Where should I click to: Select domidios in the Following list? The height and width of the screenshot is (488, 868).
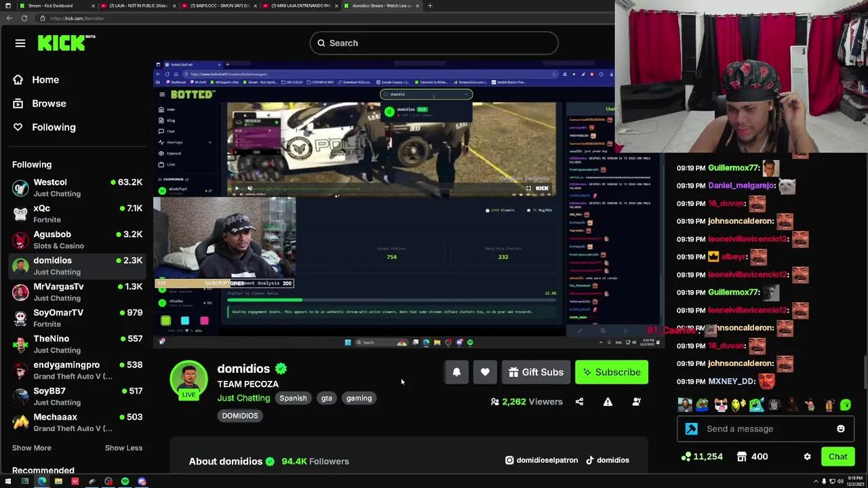[77, 266]
